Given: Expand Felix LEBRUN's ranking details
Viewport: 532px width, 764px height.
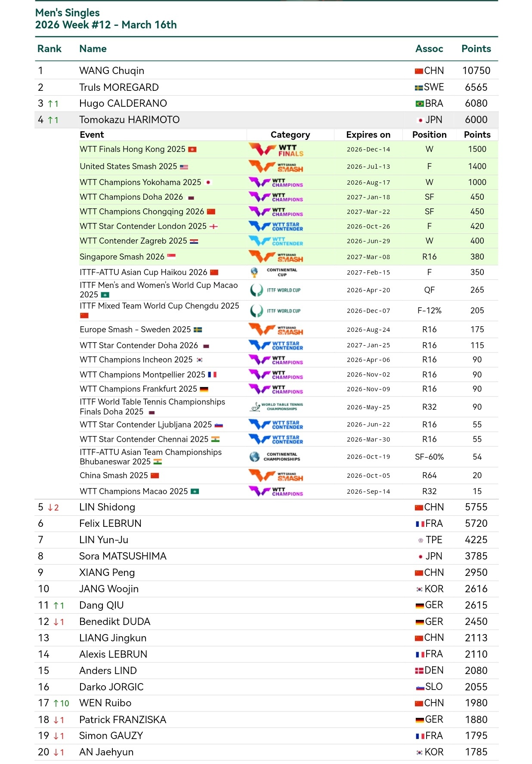Looking at the screenshot, I should point(266,524).
